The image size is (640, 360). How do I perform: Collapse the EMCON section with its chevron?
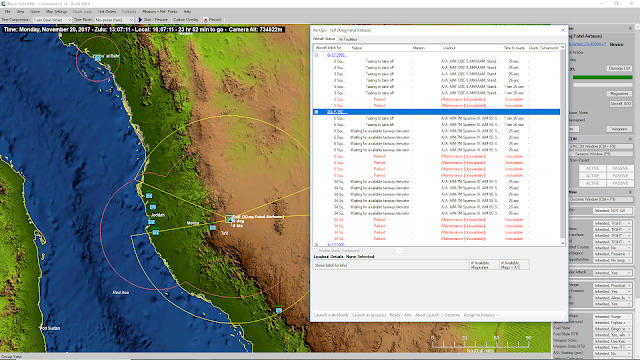(x=630, y=139)
